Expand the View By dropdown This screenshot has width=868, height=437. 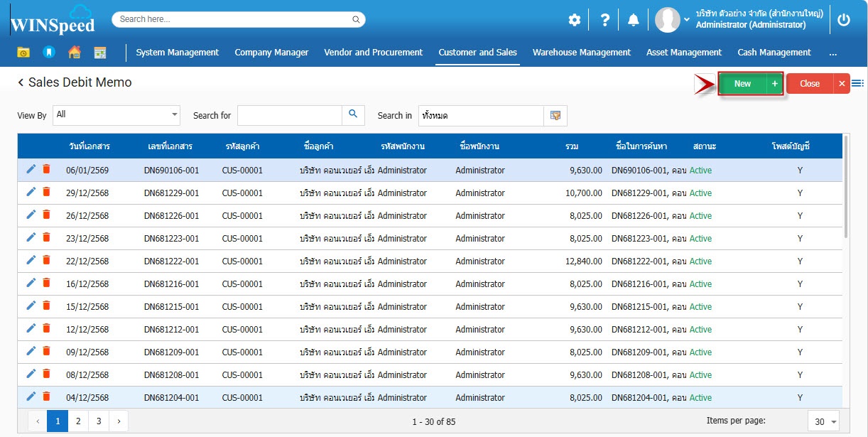tap(175, 115)
